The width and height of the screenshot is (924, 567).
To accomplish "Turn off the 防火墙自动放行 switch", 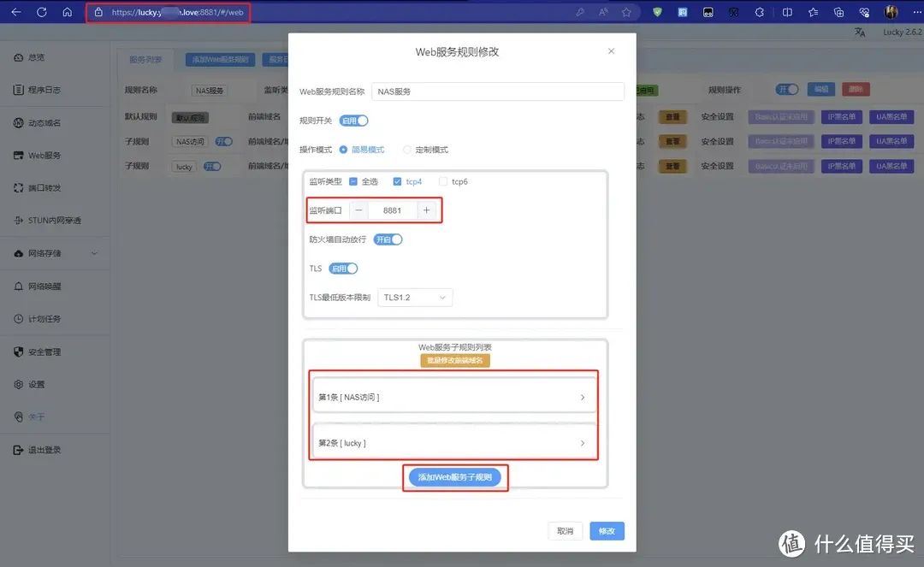I will pyautogui.click(x=388, y=239).
